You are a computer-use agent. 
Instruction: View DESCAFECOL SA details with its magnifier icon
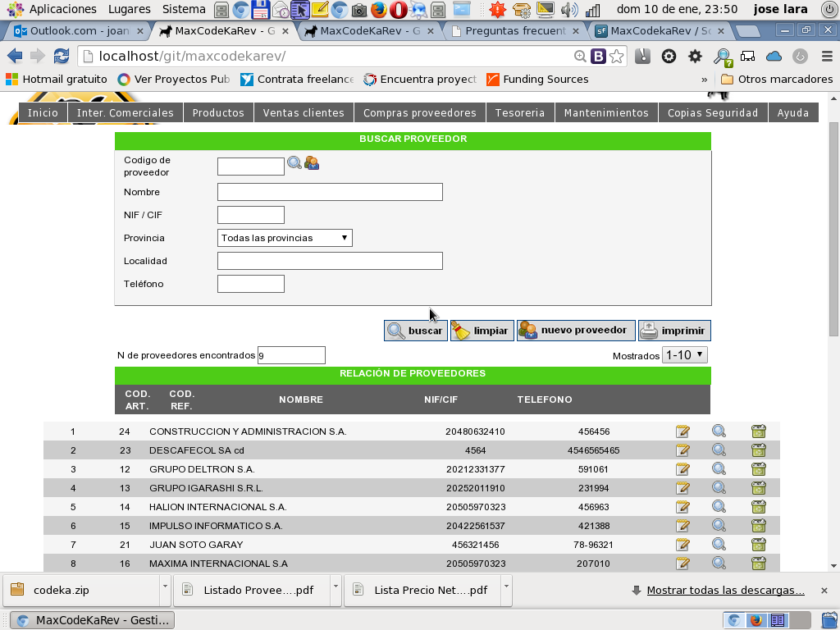719,450
